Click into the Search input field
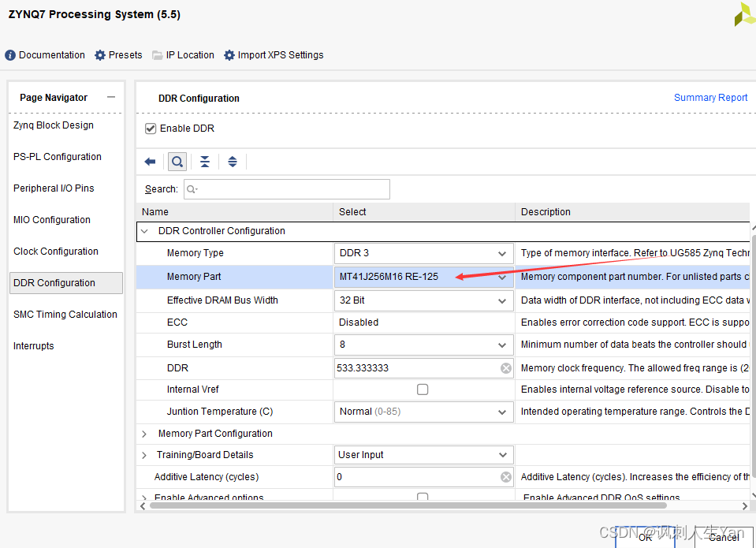The width and height of the screenshot is (756, 548). (x=287, y=189)
